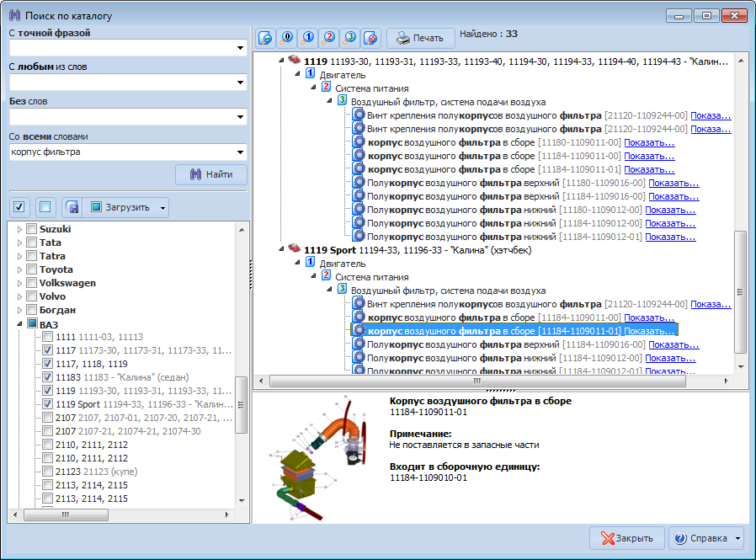Enable the 21123 (купе) checkbox

pyautogui.click(x=48, y=472)
